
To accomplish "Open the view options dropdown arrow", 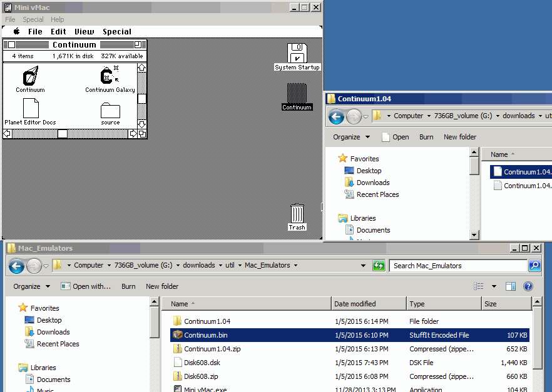I will pyautogui.click(x=494, y=286).
